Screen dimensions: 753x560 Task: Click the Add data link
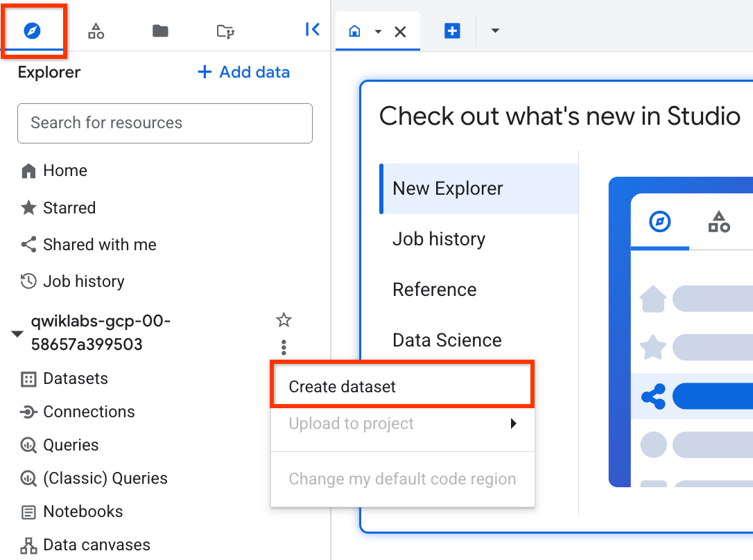[x=243, y=72]
